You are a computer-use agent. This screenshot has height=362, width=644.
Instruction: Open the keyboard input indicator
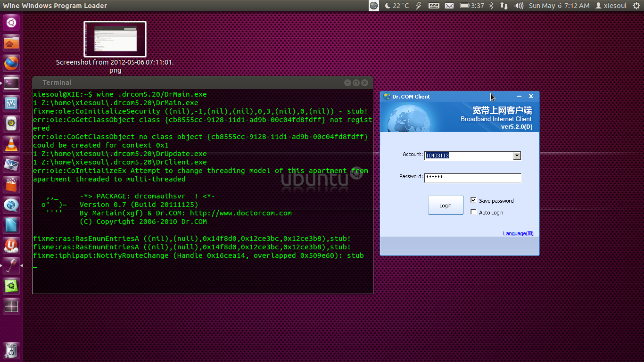434,6
